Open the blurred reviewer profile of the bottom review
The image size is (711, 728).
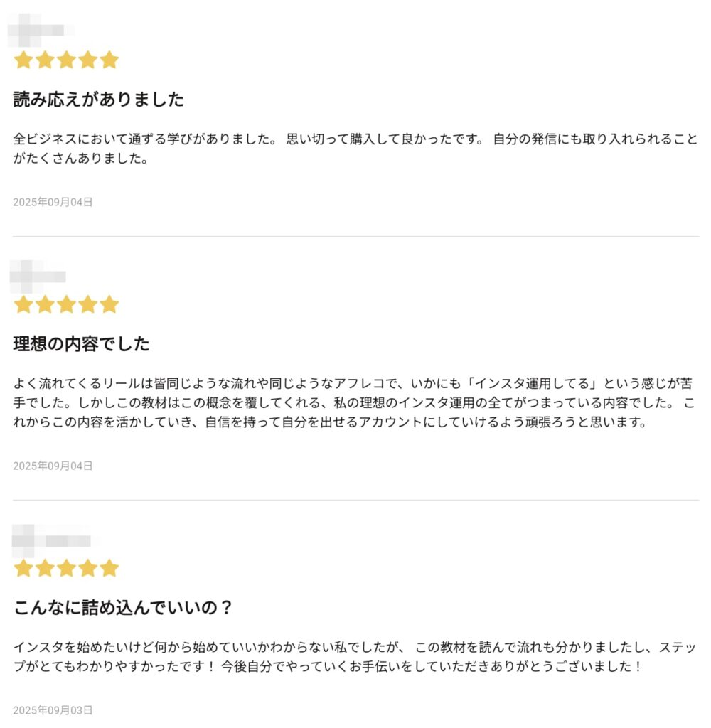pyautogui.click(x=51, y=541)
